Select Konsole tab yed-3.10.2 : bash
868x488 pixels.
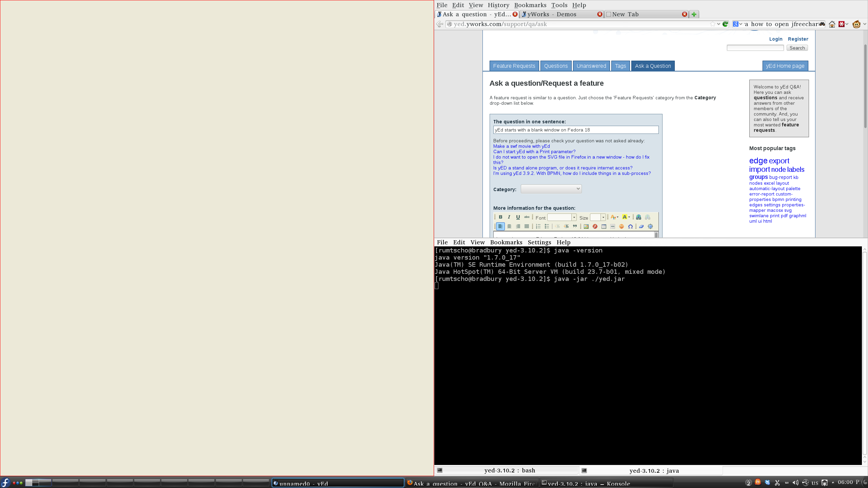coord(507,470)
